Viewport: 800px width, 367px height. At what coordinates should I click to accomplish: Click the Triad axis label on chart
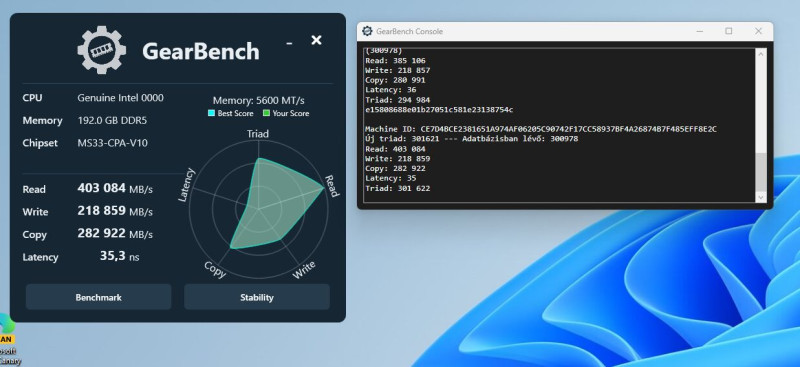pos(258,134)
